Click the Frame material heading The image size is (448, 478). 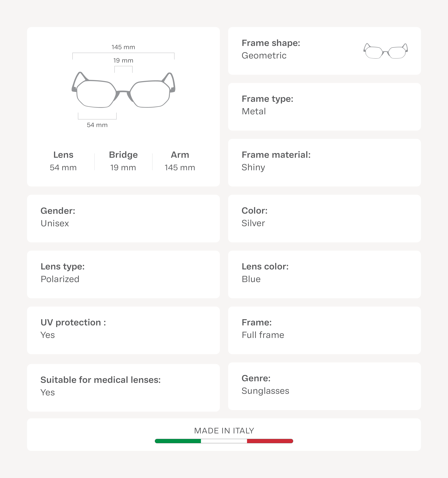coord(276,155)
